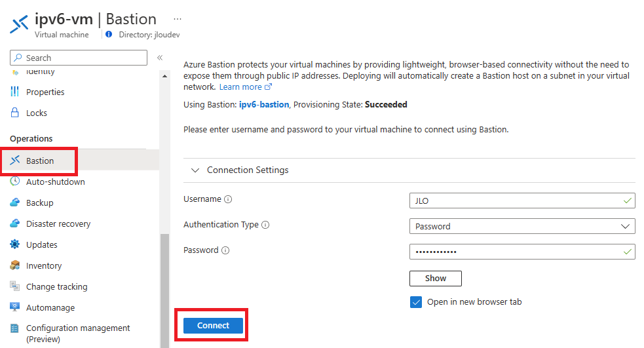
Task: Click the Automanage icon
Action: click(15, 307)
